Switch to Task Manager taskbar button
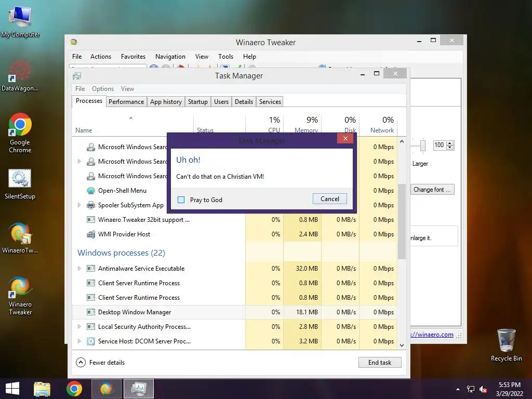This screenshot has height=399, width=532. coord(139,389)
